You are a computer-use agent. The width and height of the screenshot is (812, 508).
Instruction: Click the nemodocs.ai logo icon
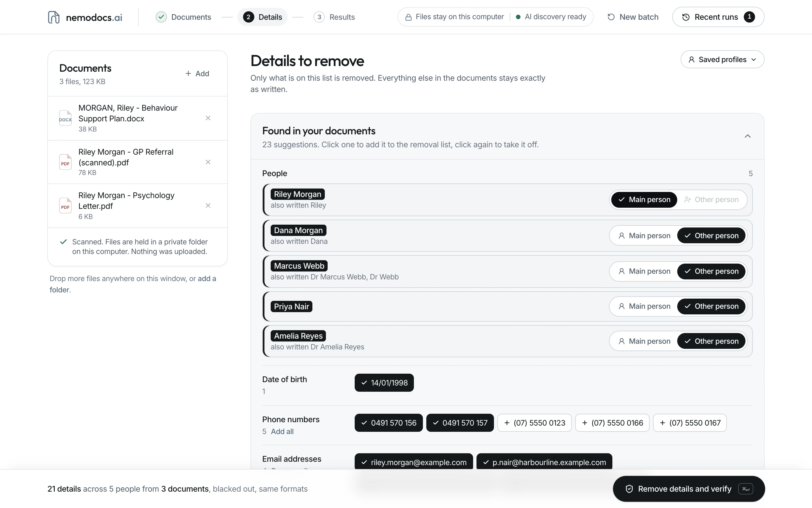54,17
